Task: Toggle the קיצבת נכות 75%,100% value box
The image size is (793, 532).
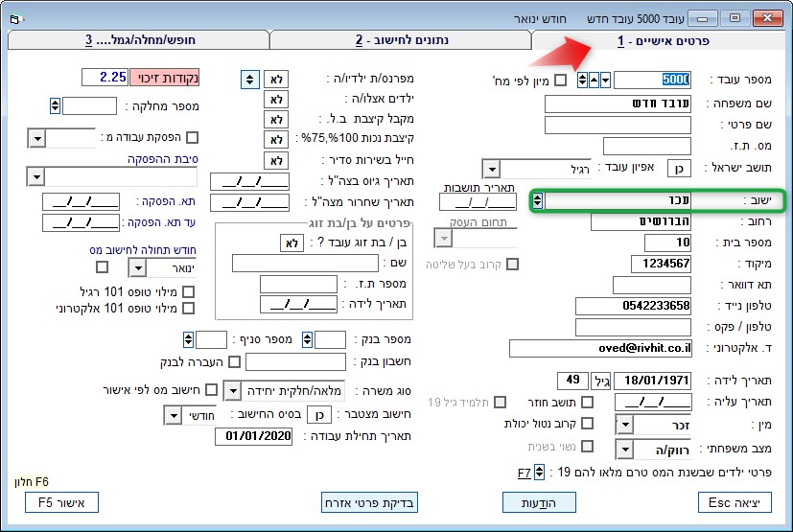Action: (276, 140)
